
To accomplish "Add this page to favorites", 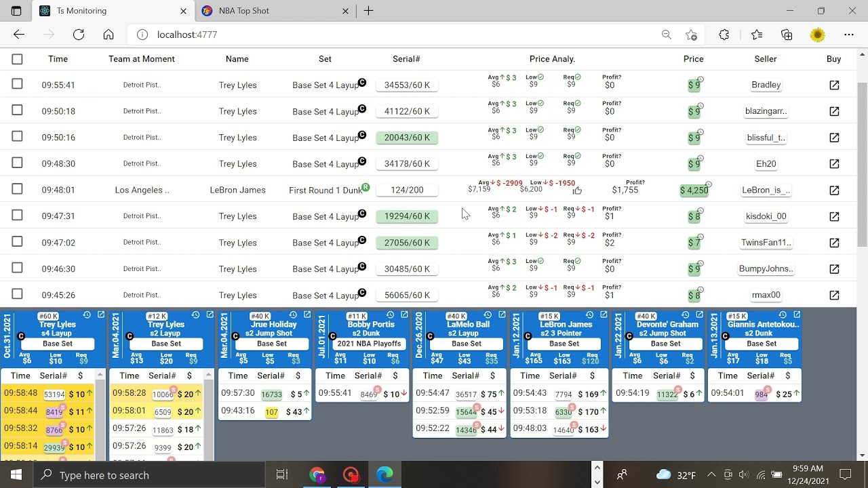I will pos(691,35).
